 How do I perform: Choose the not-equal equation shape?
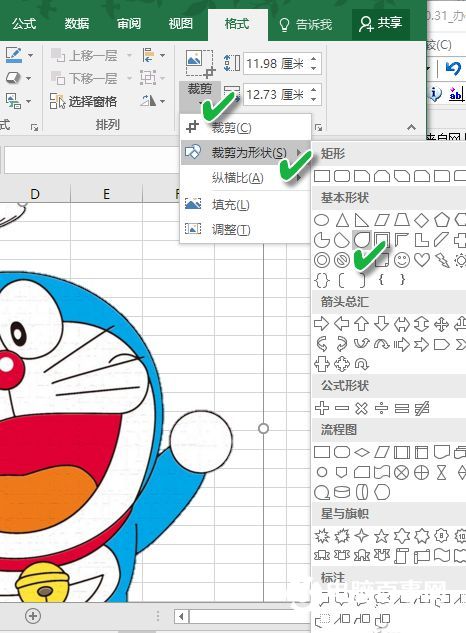pos(422,408)
